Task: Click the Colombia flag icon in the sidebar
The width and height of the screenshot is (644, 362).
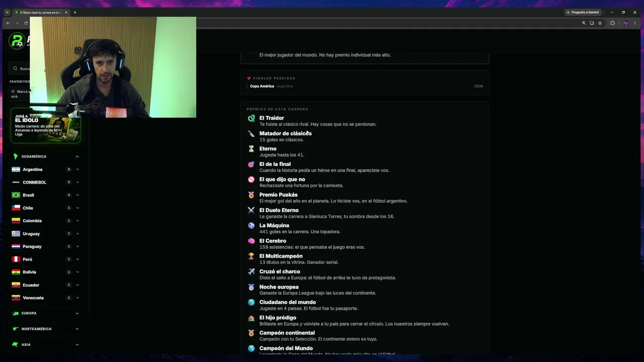Action: tap(16, 221)
